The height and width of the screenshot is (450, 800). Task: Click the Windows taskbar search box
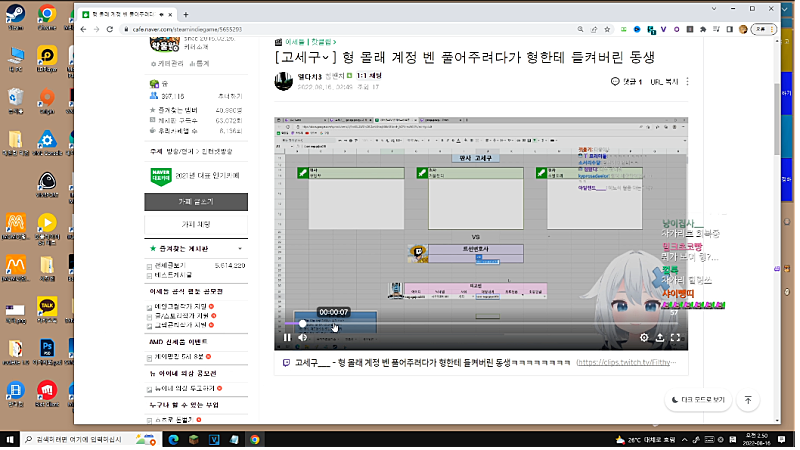pos(91,439)
